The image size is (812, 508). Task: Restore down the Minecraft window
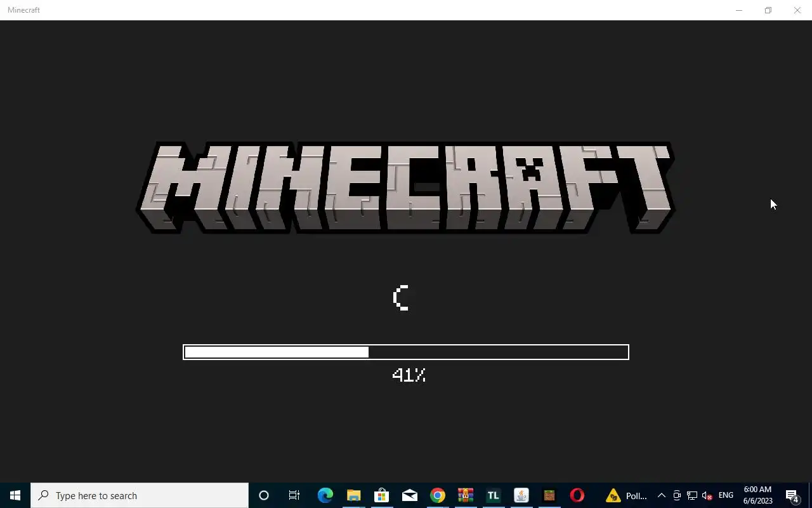pos(768,10)
